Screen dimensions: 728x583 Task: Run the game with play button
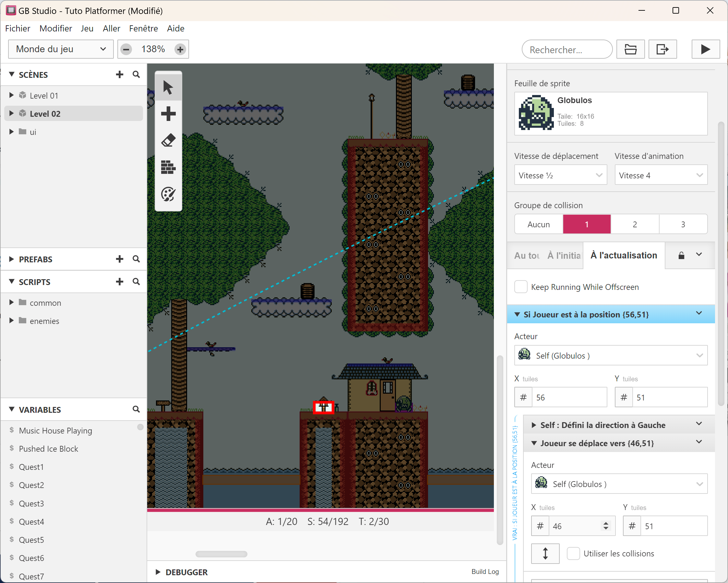[x=705, y=49]
